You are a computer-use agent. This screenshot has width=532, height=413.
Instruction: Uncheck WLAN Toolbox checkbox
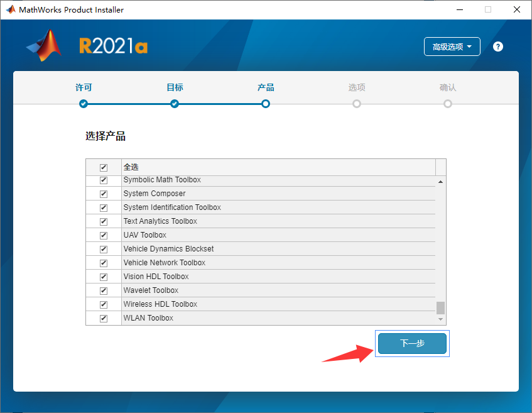(104, 319)
